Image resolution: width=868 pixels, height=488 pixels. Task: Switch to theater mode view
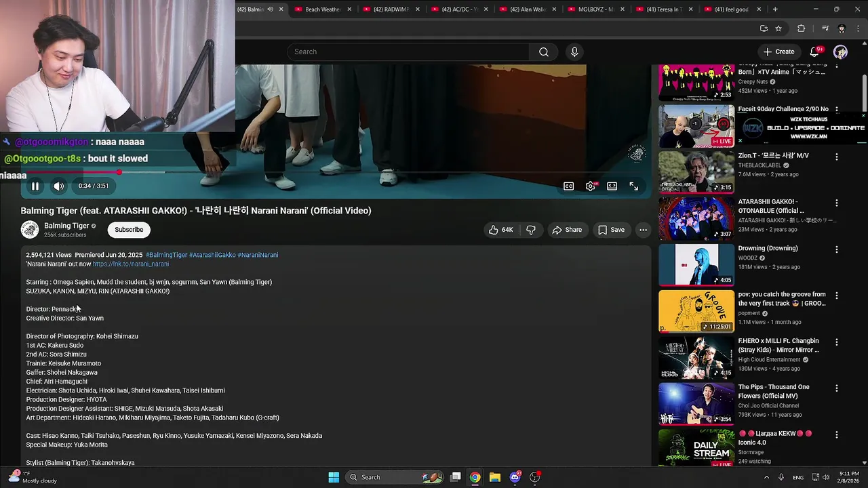pos(612,186)
